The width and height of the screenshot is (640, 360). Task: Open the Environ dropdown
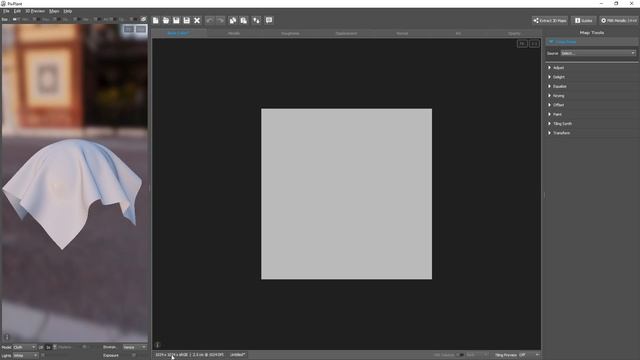(x=134, y=347)
